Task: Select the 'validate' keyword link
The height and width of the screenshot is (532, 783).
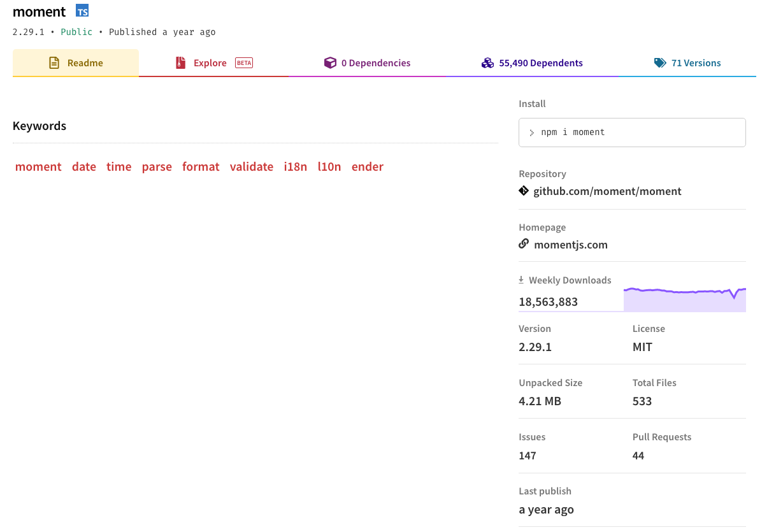Action: click(252, 167)
